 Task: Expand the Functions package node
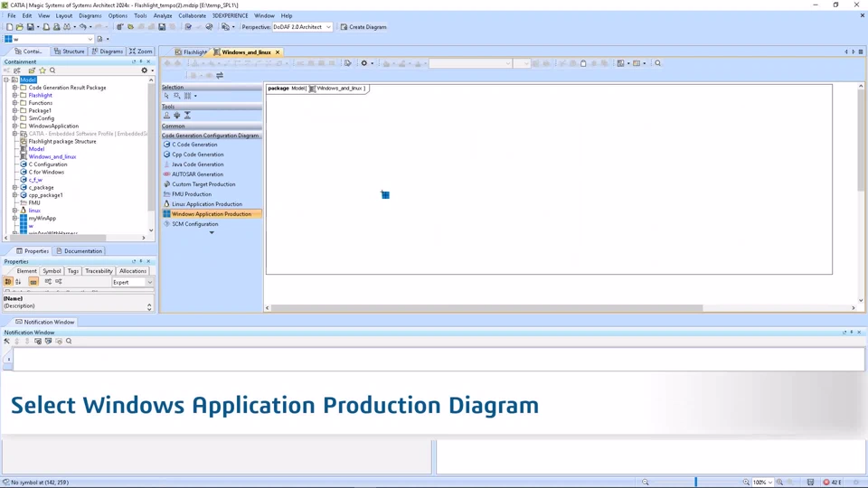pos(15,103)
